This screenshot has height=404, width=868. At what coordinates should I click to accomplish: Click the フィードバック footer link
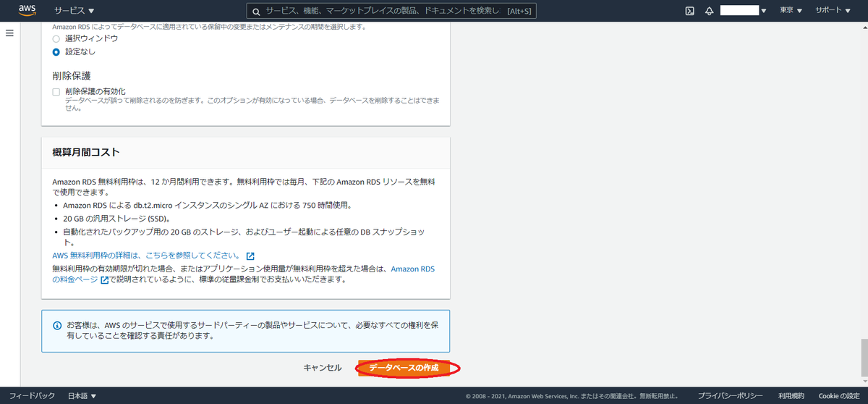tap(32, 396)
